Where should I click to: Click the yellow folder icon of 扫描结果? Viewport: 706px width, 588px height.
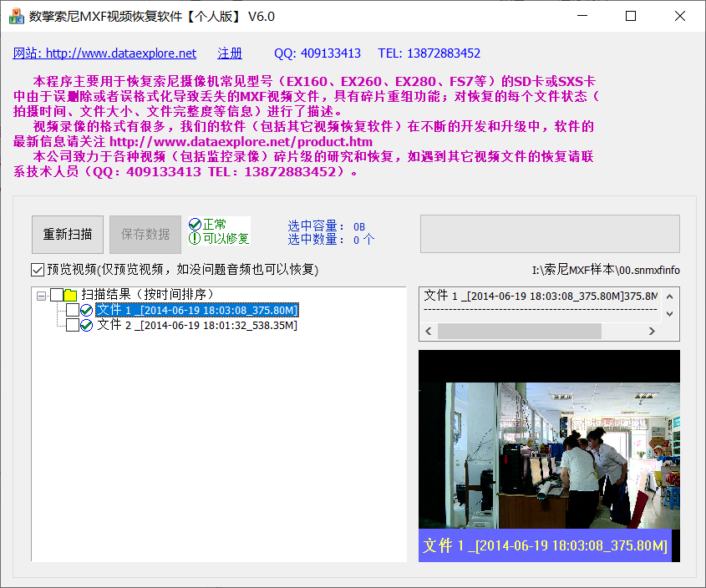coord(70,295)
